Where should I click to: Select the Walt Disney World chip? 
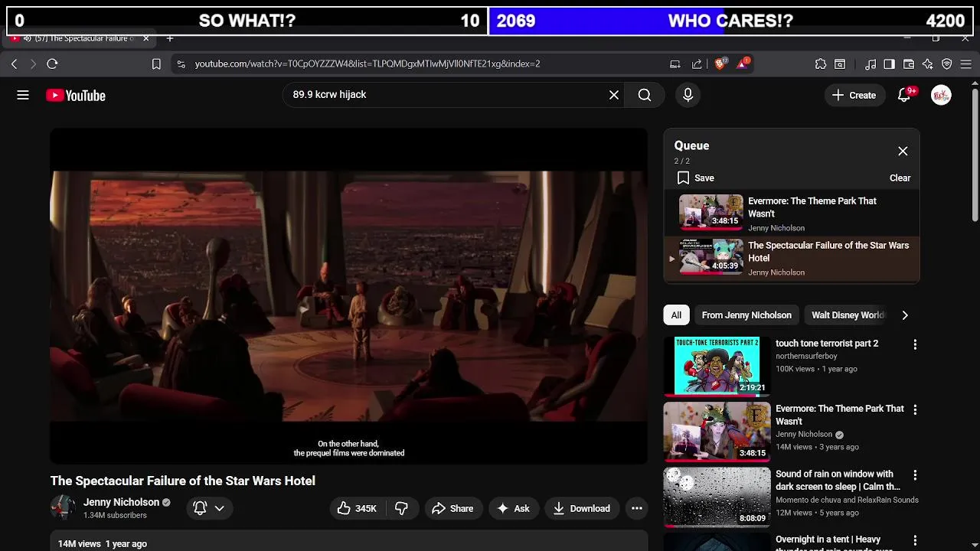pos(848,315)
